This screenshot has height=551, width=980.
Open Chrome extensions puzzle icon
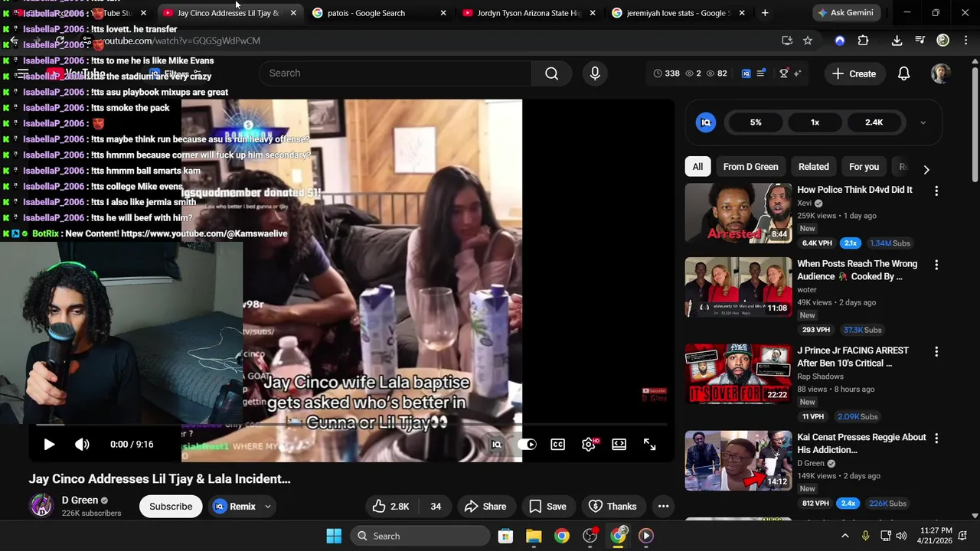coord(863,41)
